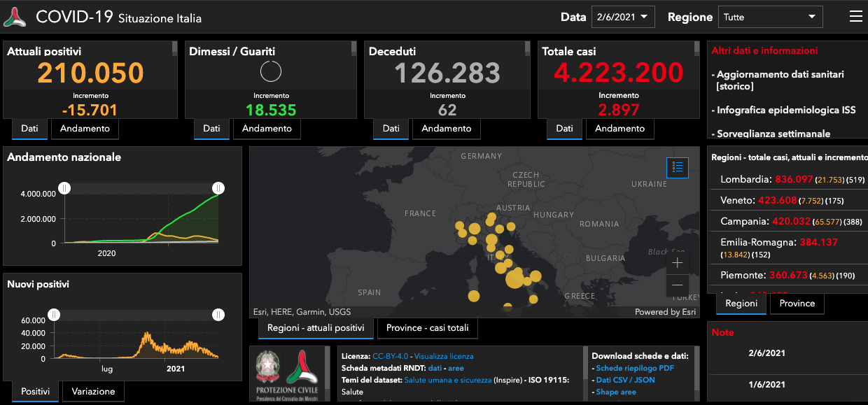Switch to Variazione chart tab
The image size is (868, 405).
[93, 392]
